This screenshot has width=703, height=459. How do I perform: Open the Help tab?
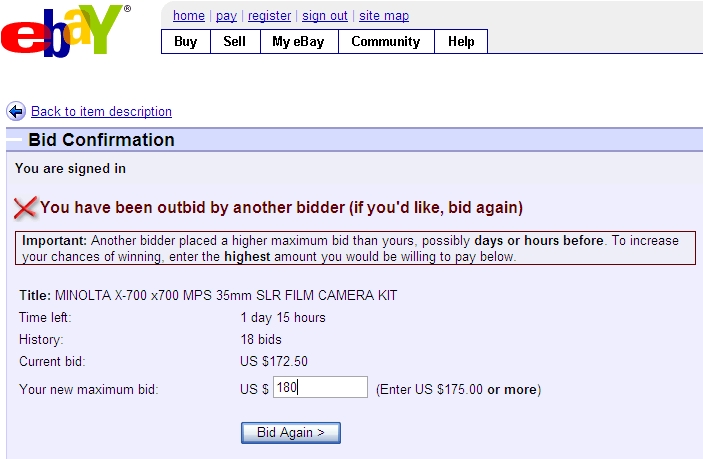(461, 41)
